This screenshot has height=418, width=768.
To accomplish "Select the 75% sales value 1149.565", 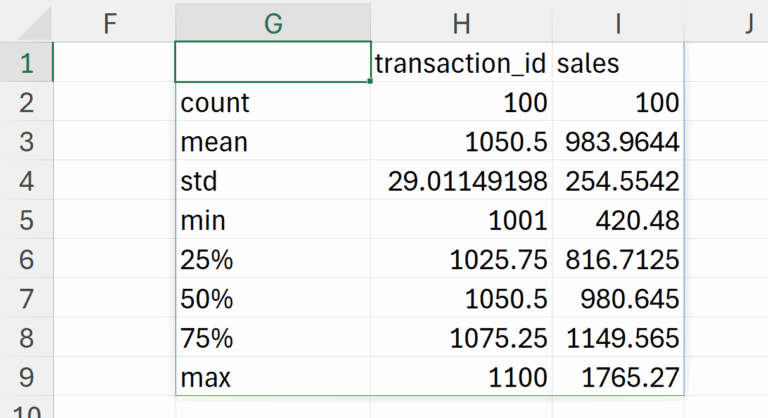I will (617, 339).
